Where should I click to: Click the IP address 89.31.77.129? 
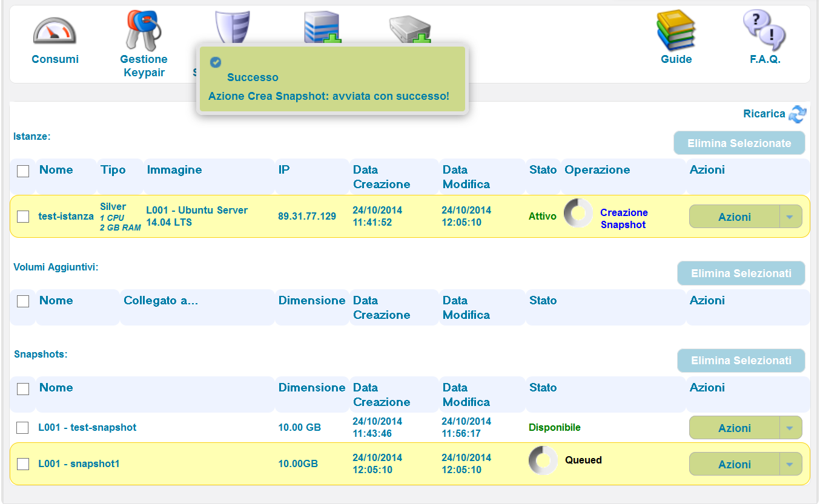click(x=307, y=216)
